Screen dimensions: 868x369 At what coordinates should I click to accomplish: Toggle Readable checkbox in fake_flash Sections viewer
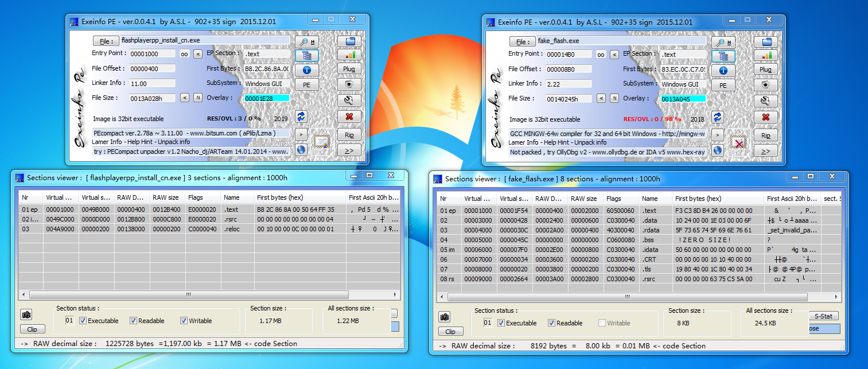(551, 323)
